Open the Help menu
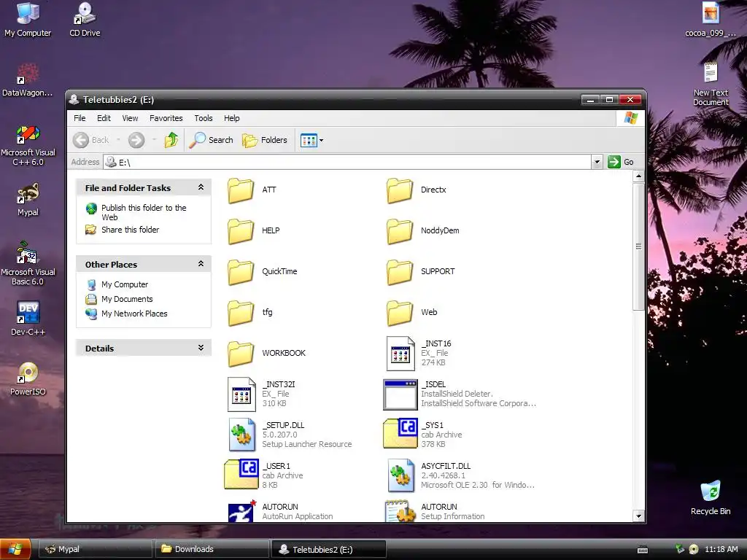 pyautogui.click(x=231, y=118)
